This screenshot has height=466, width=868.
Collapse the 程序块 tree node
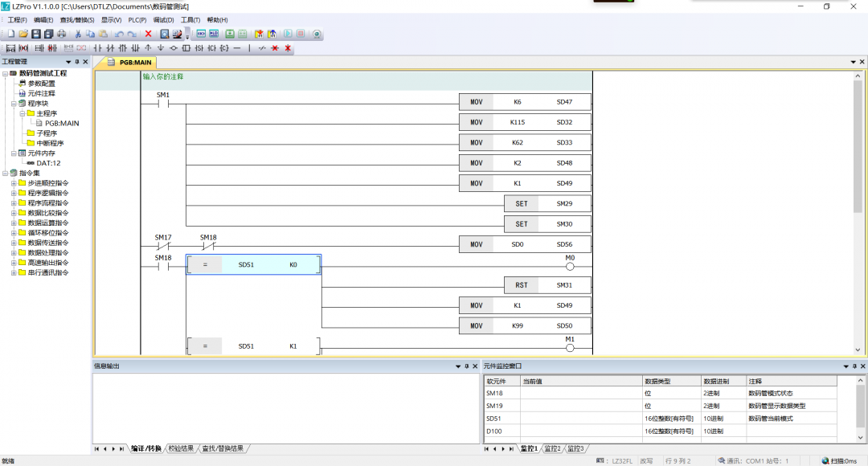click(x=14, y=104)
